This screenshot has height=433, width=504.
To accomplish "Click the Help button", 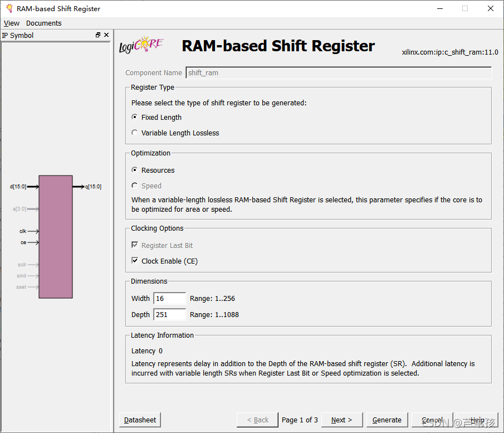I will pos(477,420).
